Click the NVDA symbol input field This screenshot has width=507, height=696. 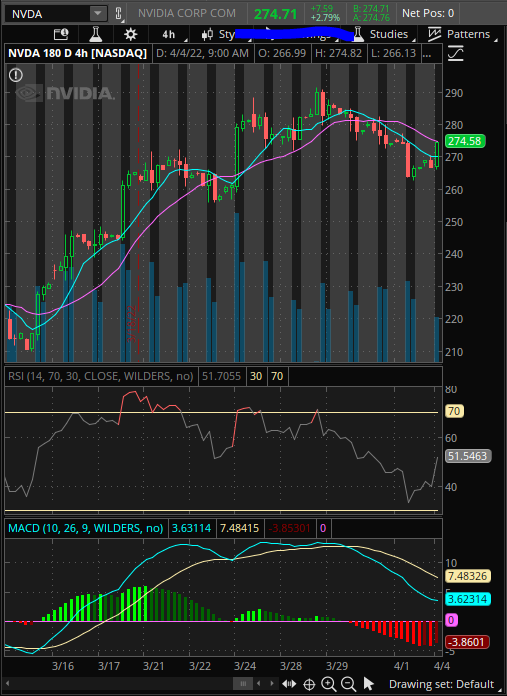(49, 14)
